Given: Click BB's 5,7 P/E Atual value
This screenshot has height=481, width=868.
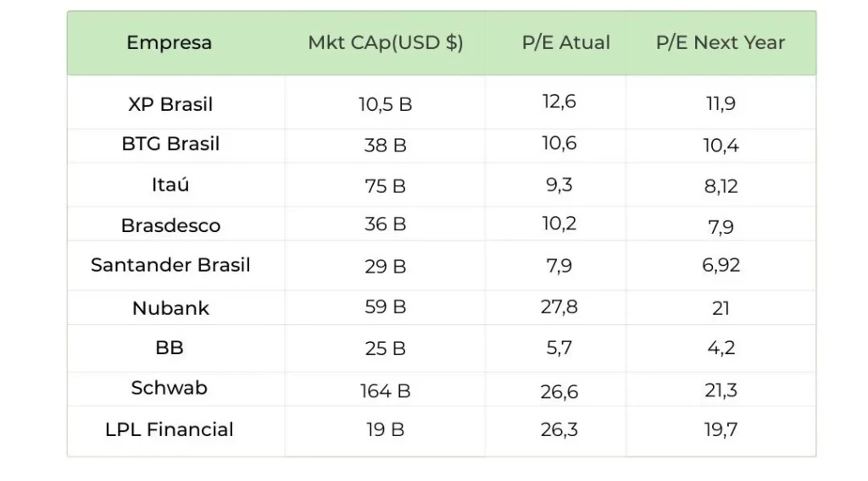Looking at the screenshot, I should click(559, 347).
